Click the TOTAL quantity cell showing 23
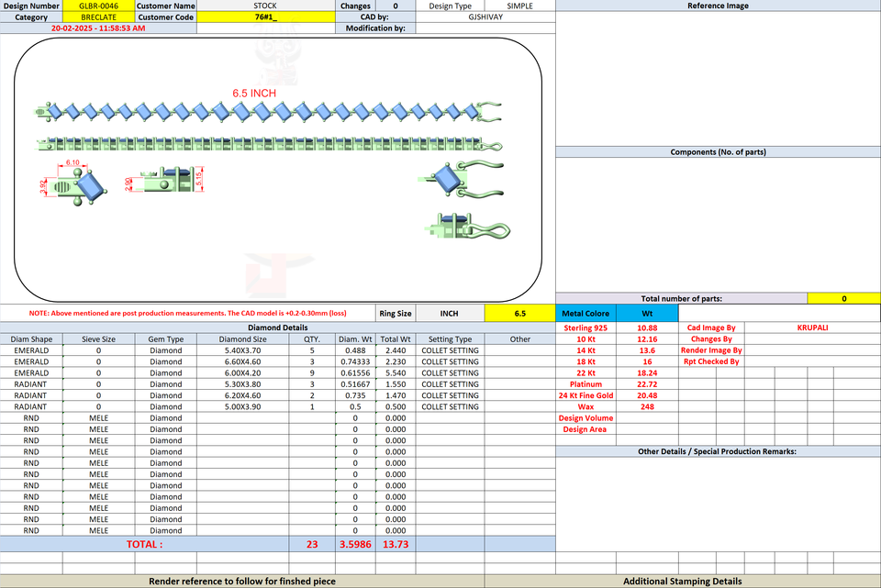Screen dimensions: 881x588 (x=312, y=544)
